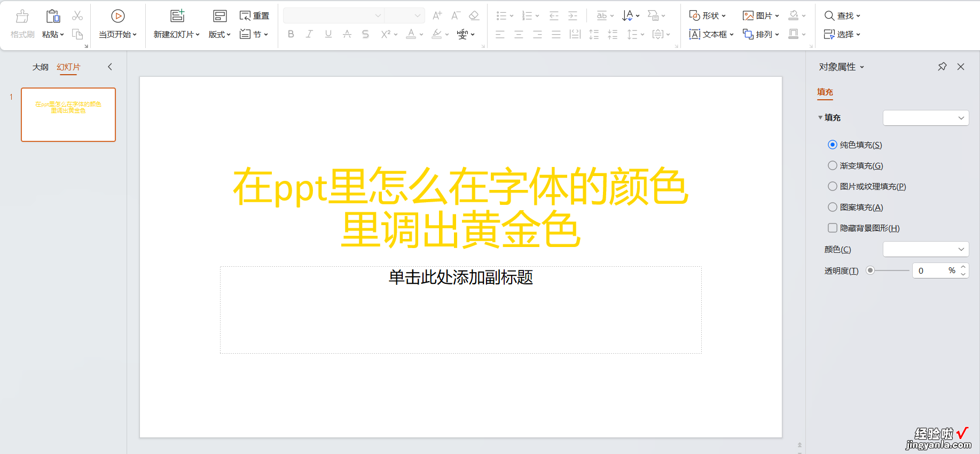Open the font size combo box
The height and width of the screenshot is (454, 980).
coord(404,15)
